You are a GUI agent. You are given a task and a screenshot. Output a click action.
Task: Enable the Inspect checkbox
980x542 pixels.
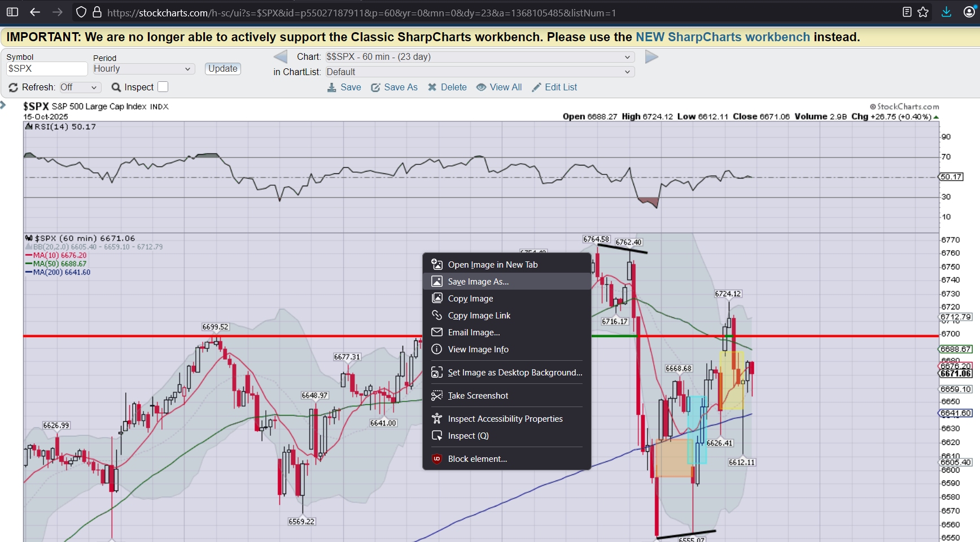163,87
